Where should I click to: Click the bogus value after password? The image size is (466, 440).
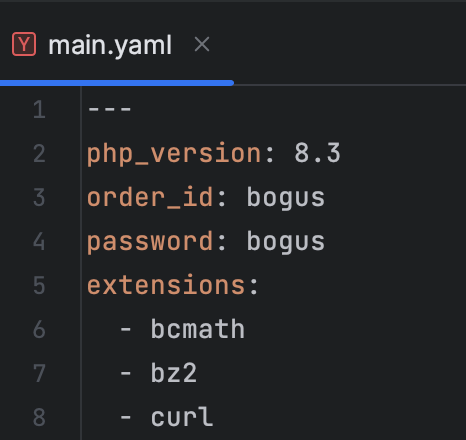point(286,242)
